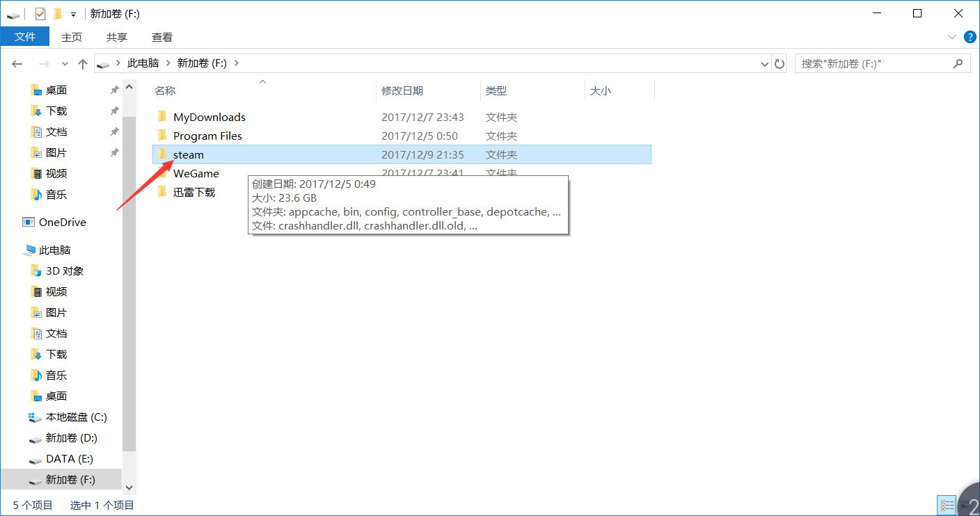Click the Properties quick access toolbar icon
This screenshot has height=516, width=980.
40,13
